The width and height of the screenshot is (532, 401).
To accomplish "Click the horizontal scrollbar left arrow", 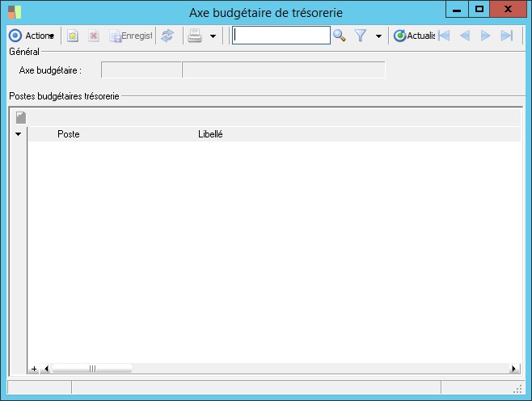I will [46, 369].
